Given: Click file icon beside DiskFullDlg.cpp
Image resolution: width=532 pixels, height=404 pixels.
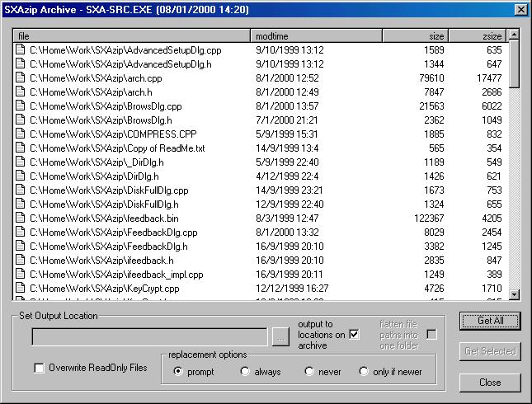Looking at the screenshot, I should click(x=21, y=190).
